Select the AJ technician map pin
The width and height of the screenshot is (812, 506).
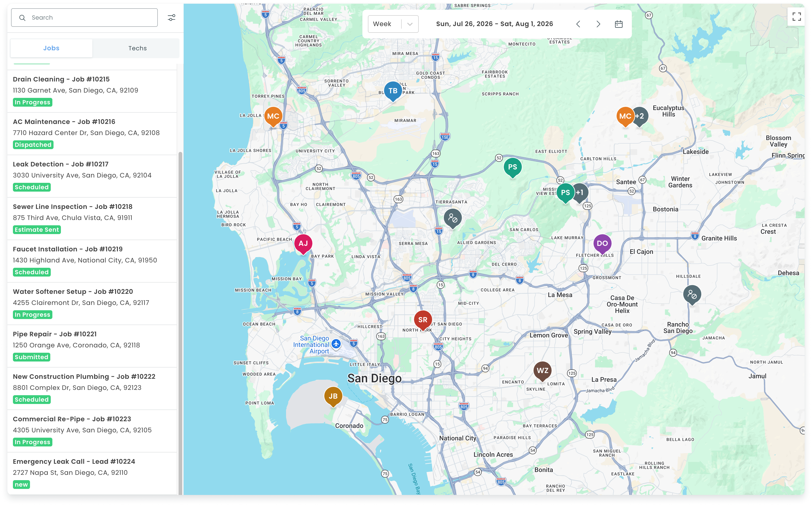(x=303, y=244)
